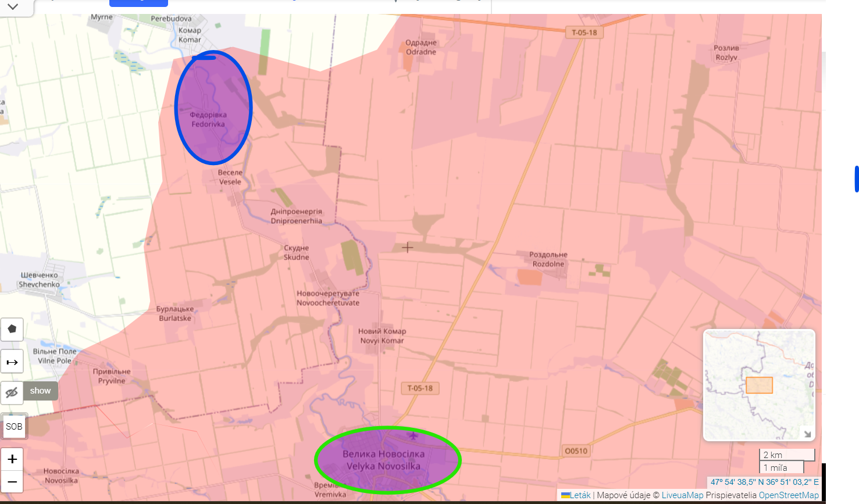This screenshot has width=859, height=504.
Task: Zoom out with the minus button
Action: 12,482
